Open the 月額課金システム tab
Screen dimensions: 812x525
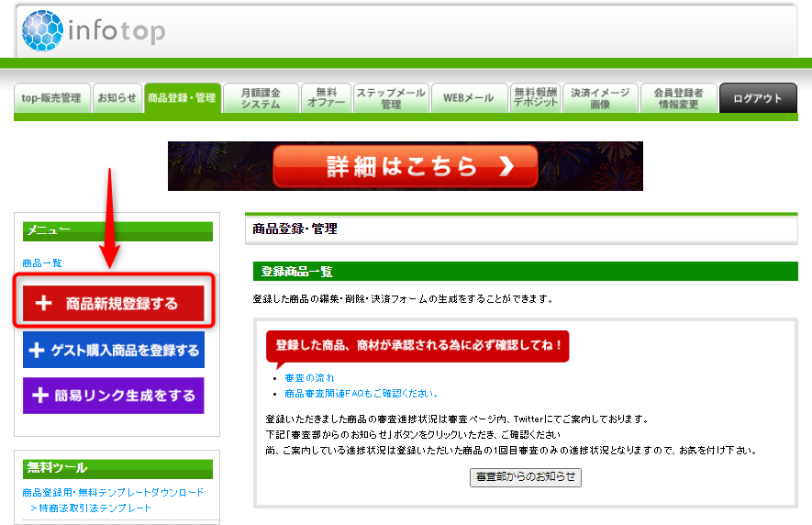pyautogui.click(x=261, y=98)
